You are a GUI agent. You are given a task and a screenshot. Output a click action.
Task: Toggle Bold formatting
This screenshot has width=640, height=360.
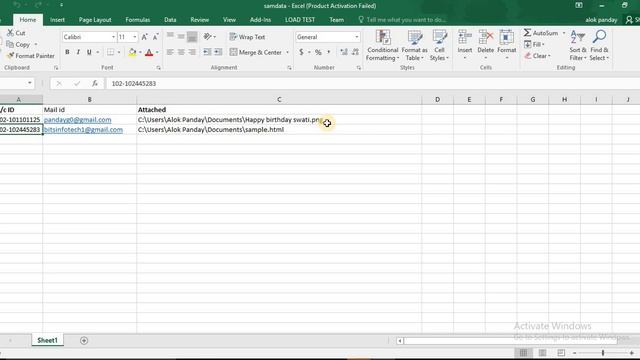pos(67,52)
